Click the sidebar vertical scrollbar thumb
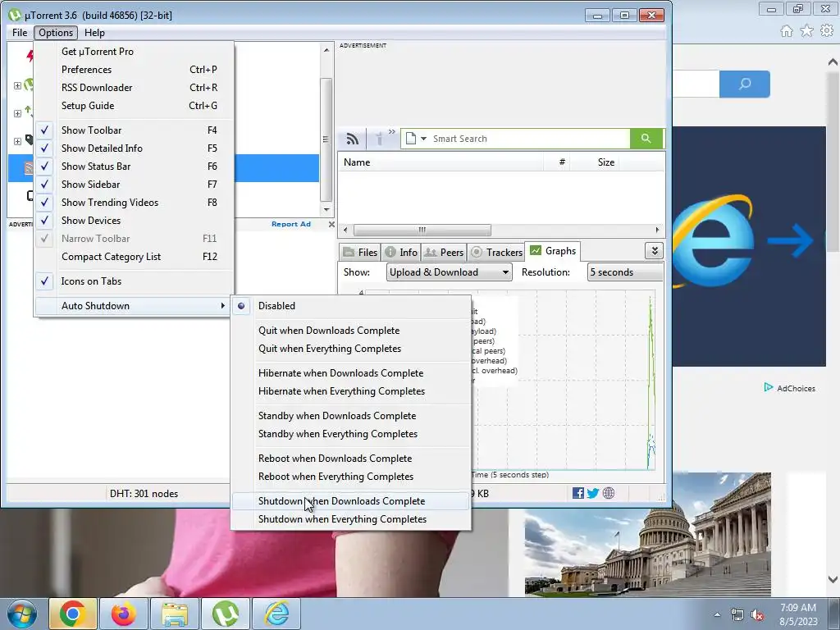This screenshot has width=840, height=630. (x=326, y=139)
